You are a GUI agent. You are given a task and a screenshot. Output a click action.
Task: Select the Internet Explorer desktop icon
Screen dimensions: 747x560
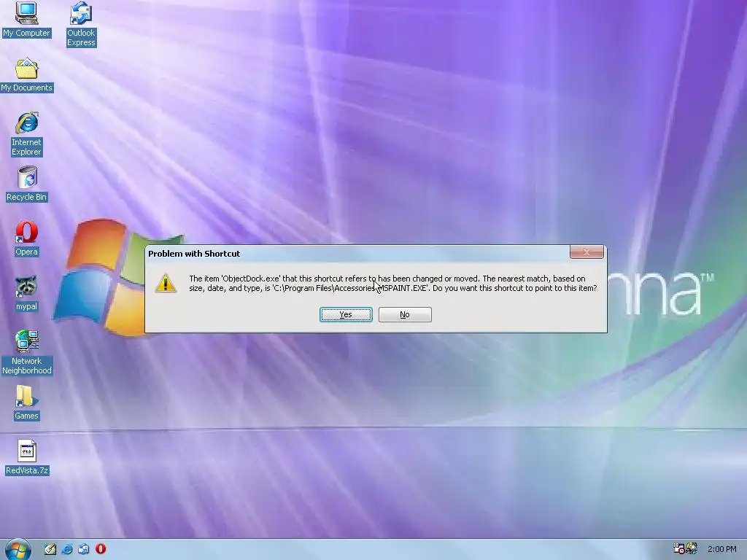(x=27, y=134)
